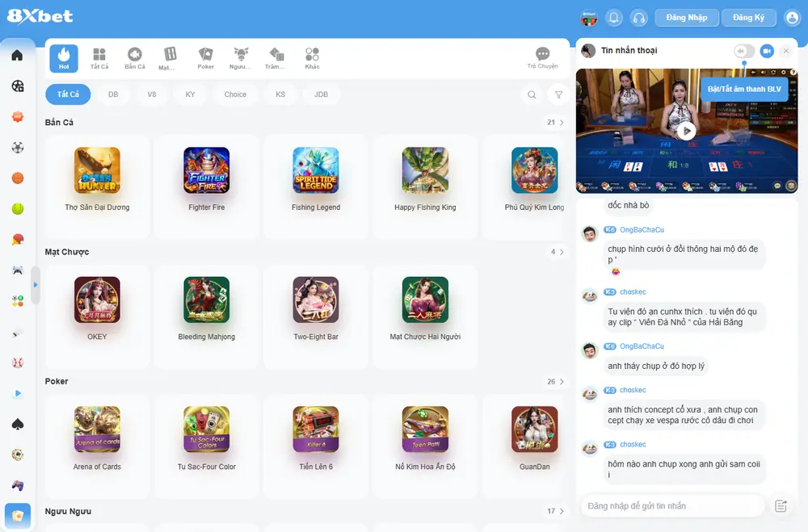Launch the Happy Fishing King game
The width and height of the screenshot is (808, 532).
425,170
